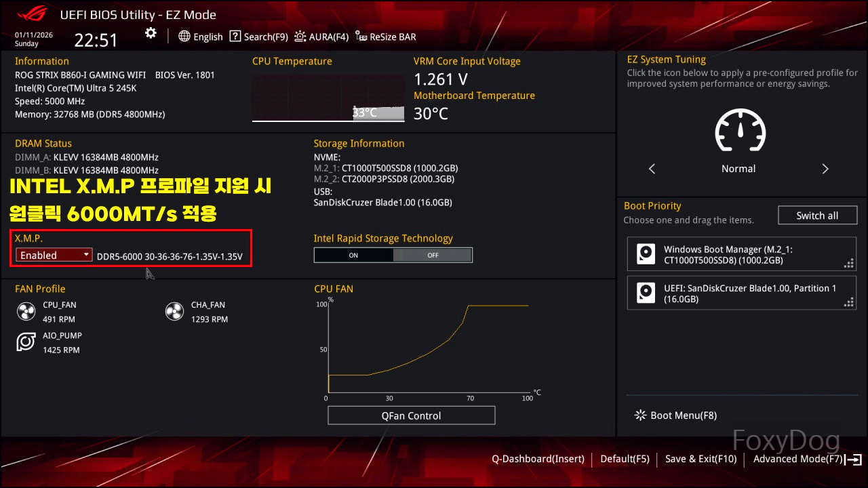Load Default(F5) settings
This screenshot has width=868, height=488.
click(x=625, y=459)
